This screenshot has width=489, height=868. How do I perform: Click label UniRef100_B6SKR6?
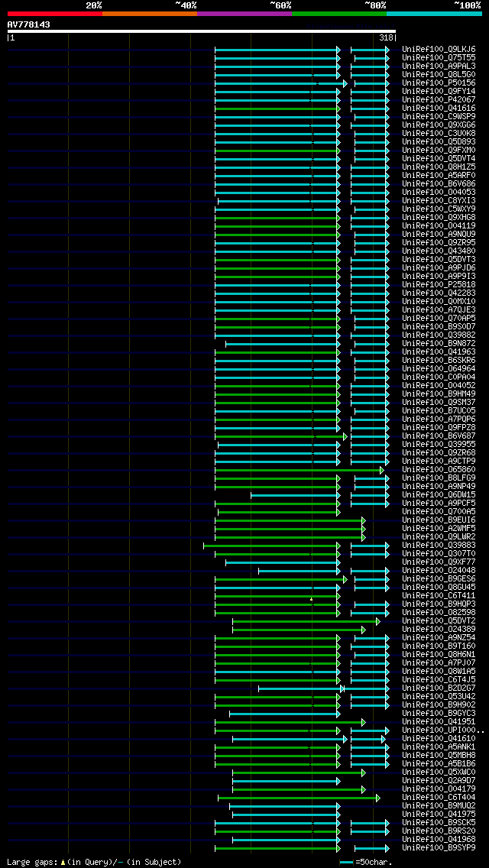click(439, 361)
